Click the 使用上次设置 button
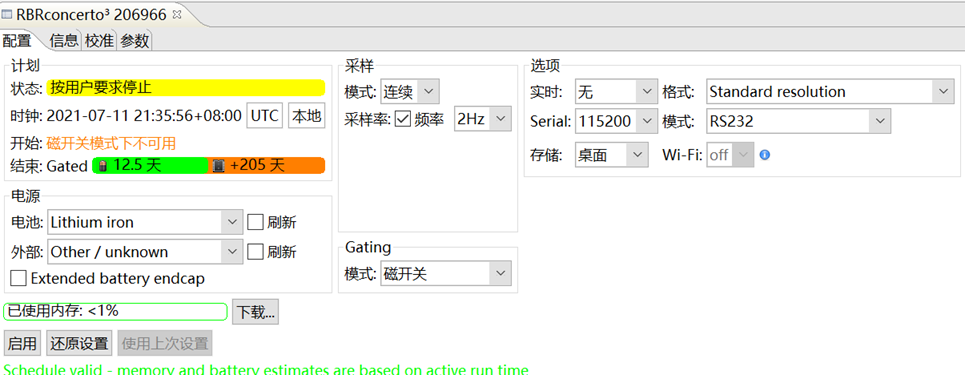This screenshot has width=965, height=375. pos(165,343)
